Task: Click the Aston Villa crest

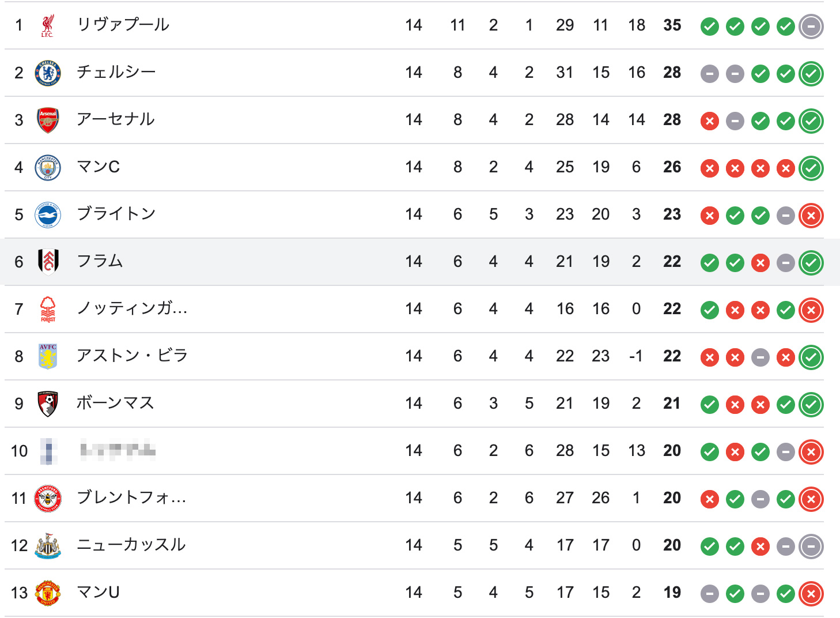Action: (48, 356)
